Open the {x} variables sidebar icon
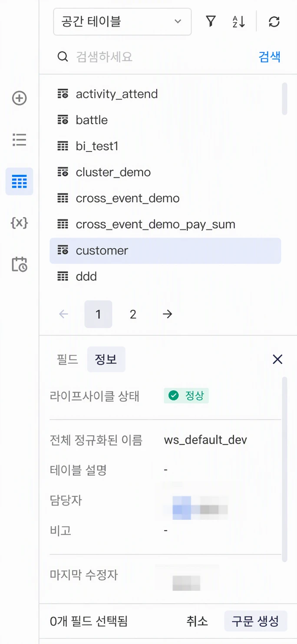297x644 pixels. click(x=19, y=223)
